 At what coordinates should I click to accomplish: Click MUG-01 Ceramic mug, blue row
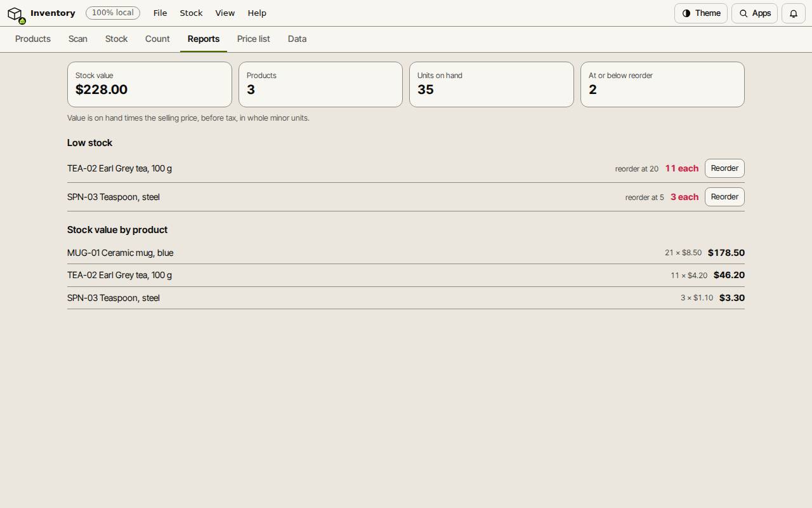406,253
